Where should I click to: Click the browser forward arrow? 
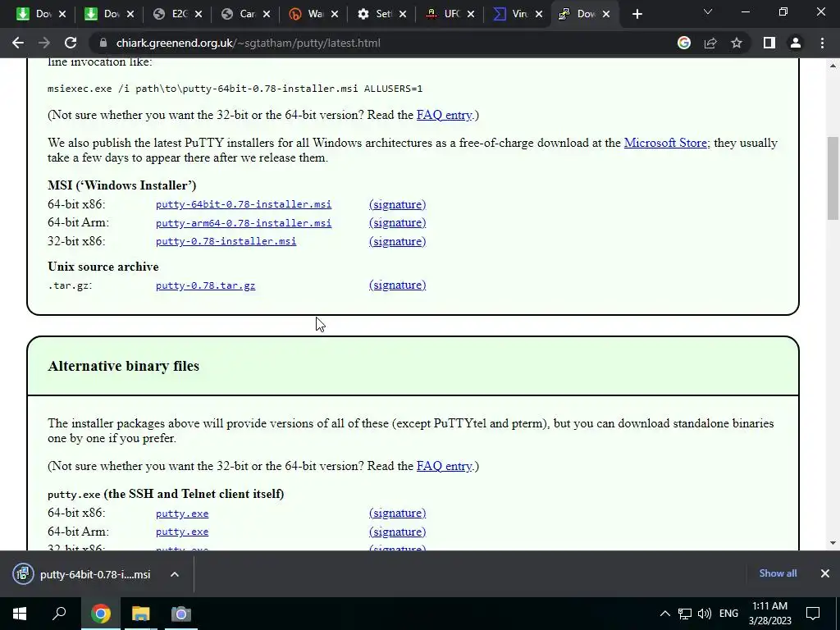44,43
